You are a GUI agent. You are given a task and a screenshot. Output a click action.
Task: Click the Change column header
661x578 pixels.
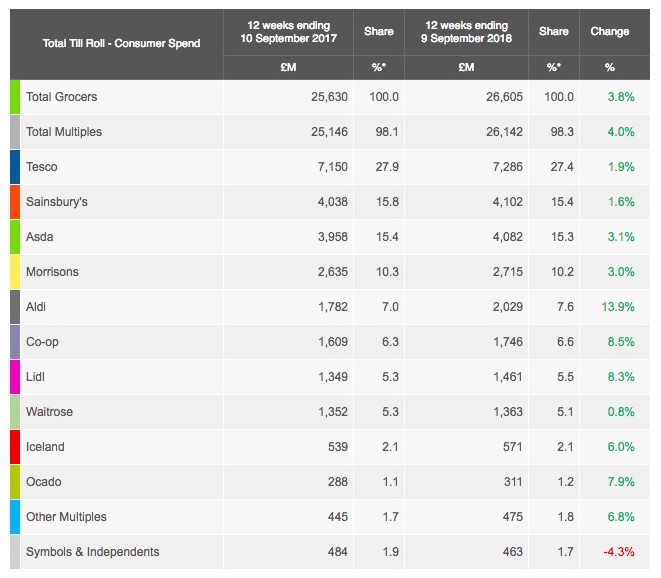point(610,32)
